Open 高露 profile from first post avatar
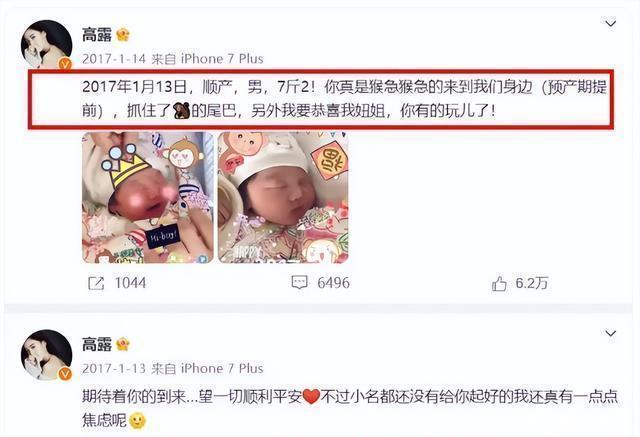Screen dimensions: 640x437 [x=46, y=44]
